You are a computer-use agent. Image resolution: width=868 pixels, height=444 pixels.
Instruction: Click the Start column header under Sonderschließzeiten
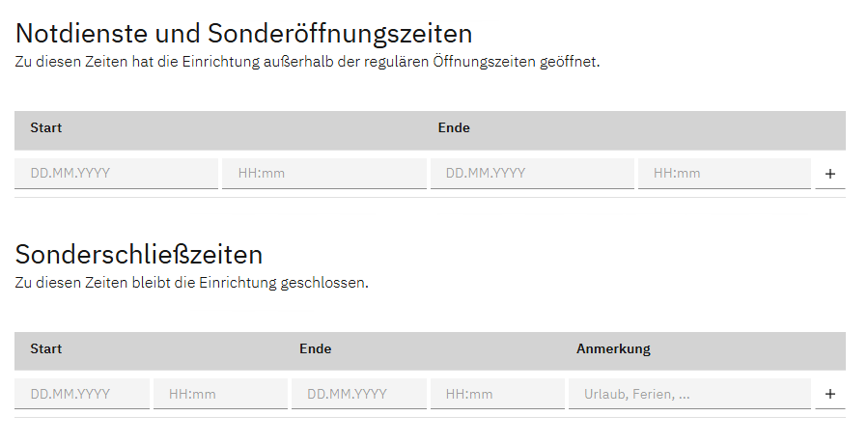click(x=46, y=348)
